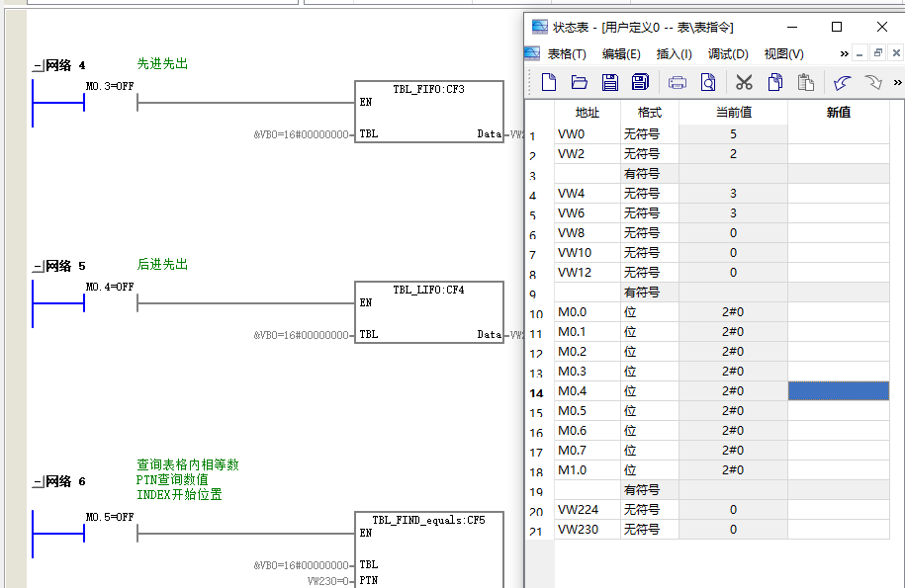Click the 先进先出 network 4 comment
The image size is (905, 588).
pyautogui.click(x=162, y=63)
